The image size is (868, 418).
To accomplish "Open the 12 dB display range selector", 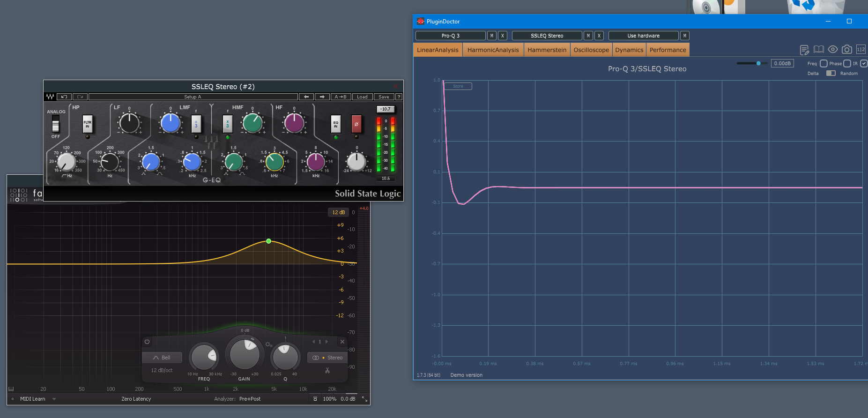I will 339,212.
